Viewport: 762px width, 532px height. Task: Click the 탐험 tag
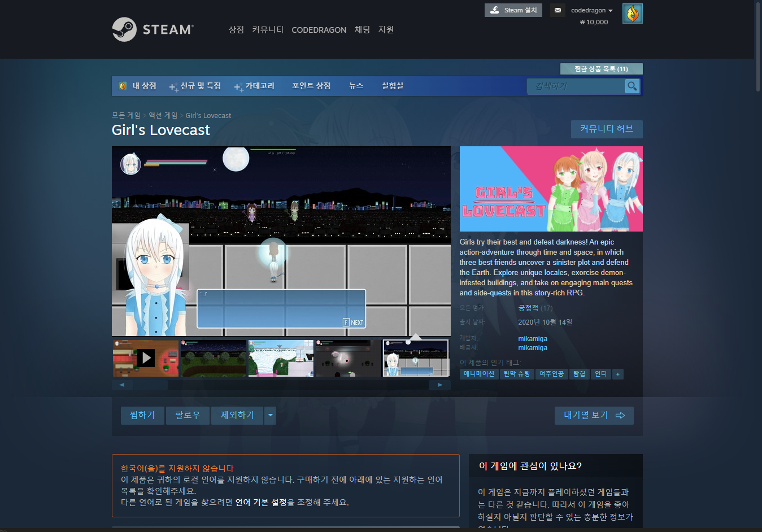(579, 374)
